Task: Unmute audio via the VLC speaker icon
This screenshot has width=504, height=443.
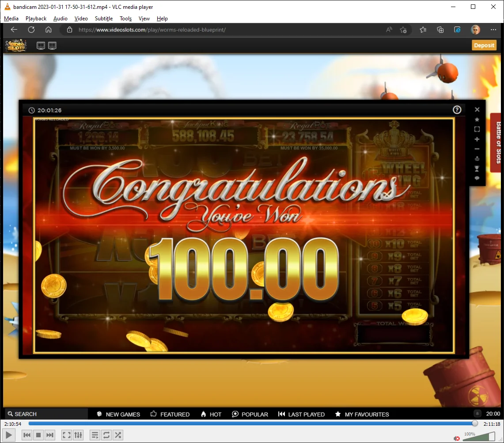Action: tap(456, 438)
